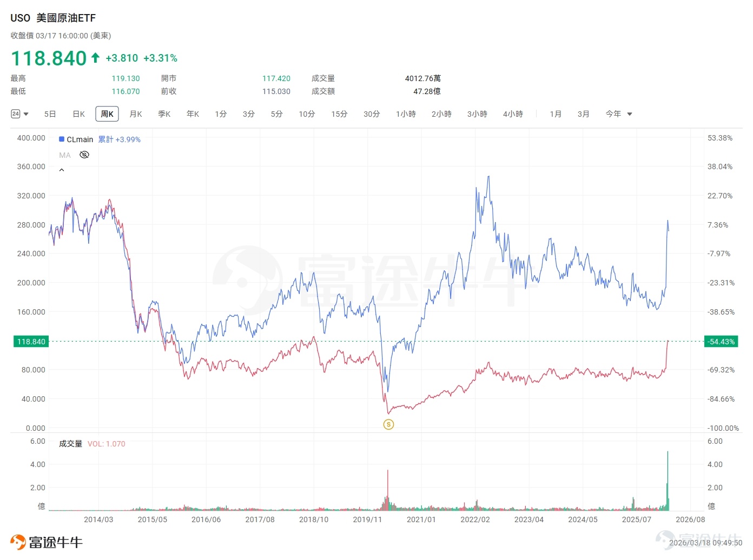
Task: Click the green up arrow beside price
Action: [x=95, y=57]
